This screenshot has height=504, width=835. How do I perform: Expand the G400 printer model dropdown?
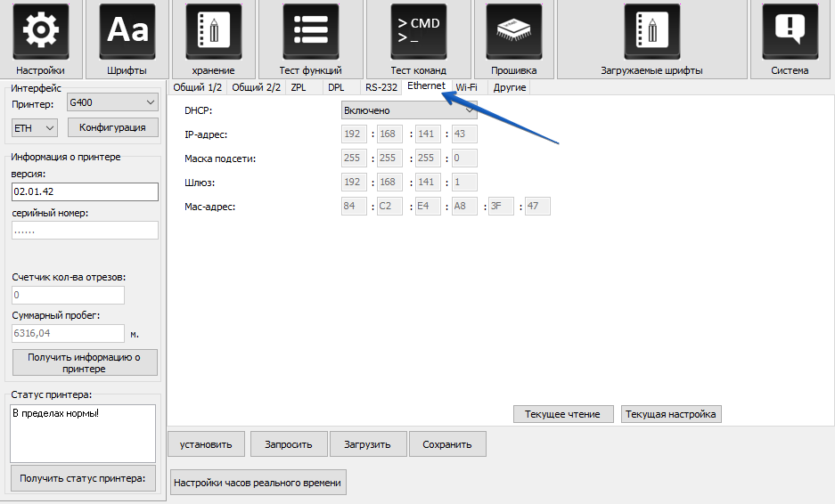[x=112, y=102]
